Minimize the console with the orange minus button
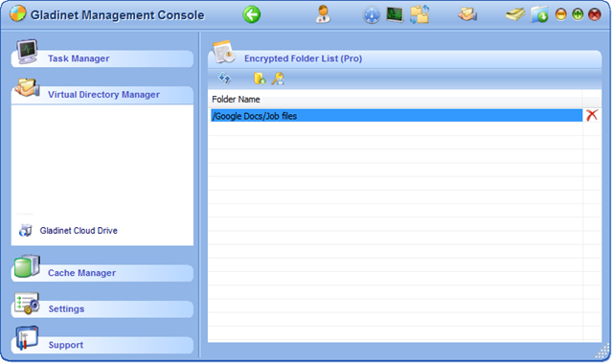Image resolution: width=613 pixels, height=364 pixels. pyautogui.click(x=560, y=15)
